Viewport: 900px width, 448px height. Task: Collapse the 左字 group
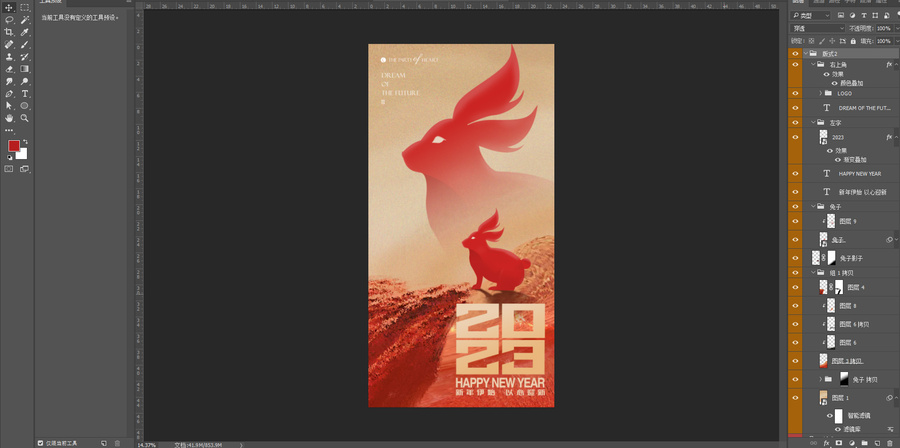[x=813, y=122]
